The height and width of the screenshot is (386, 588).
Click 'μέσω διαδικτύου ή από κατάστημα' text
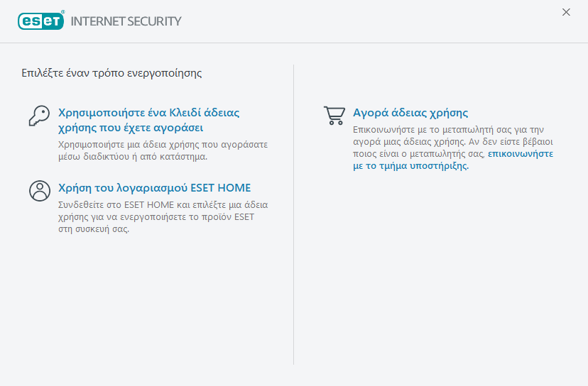point(132,157)
